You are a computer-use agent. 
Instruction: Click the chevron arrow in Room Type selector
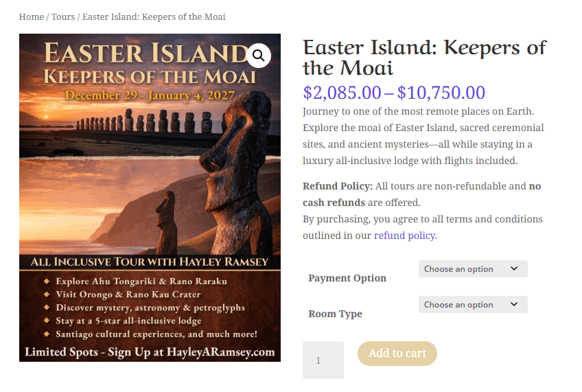coord(514,305)
